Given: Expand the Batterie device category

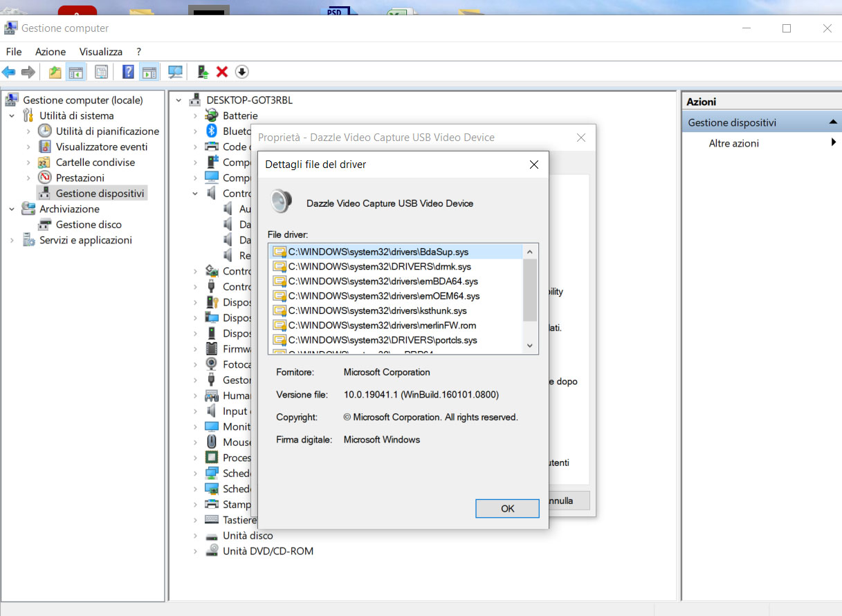Looking at the screenshot, I should (x=195, y=115).
